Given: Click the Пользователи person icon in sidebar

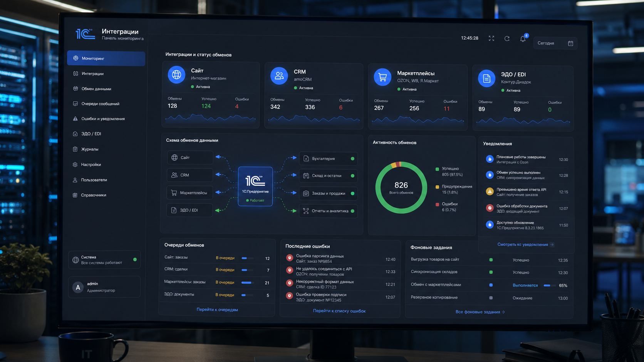Looking at the screenshot, I should pyautogui.click(x=75, y=180).
